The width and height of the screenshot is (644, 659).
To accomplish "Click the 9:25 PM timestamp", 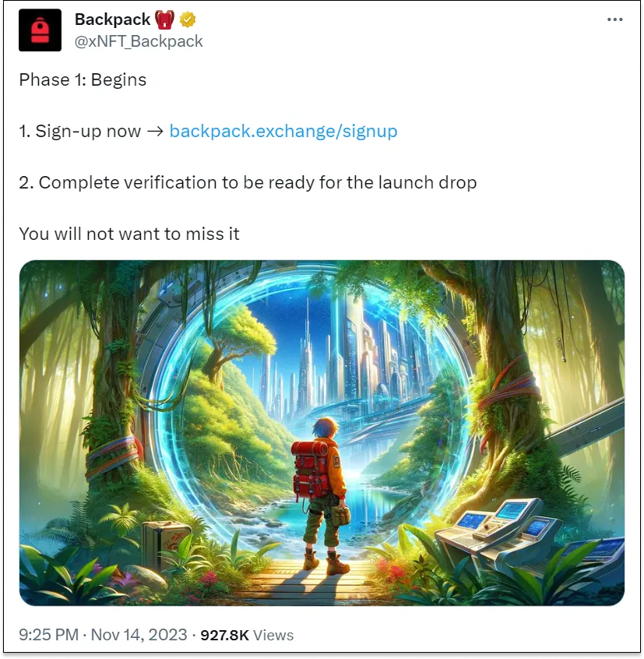I will (49, 634).
